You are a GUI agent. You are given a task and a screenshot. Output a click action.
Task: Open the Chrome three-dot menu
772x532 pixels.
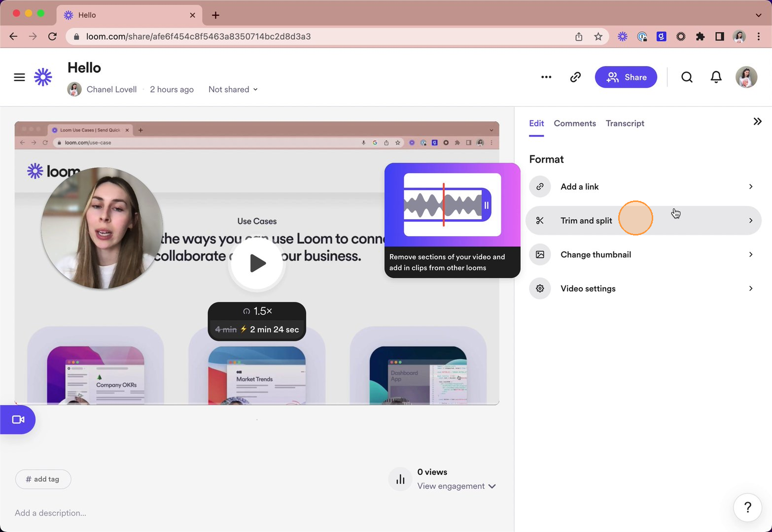759,36
